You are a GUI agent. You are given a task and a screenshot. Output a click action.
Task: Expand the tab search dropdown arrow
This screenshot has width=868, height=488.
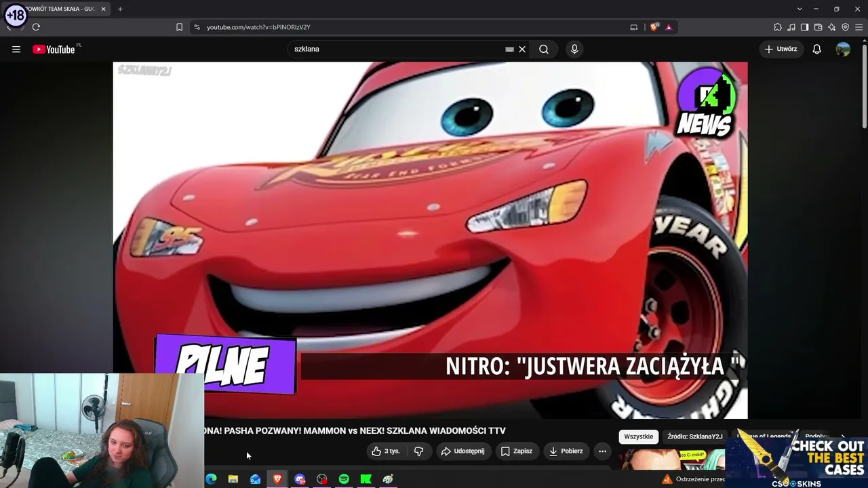tap(800, 9)
